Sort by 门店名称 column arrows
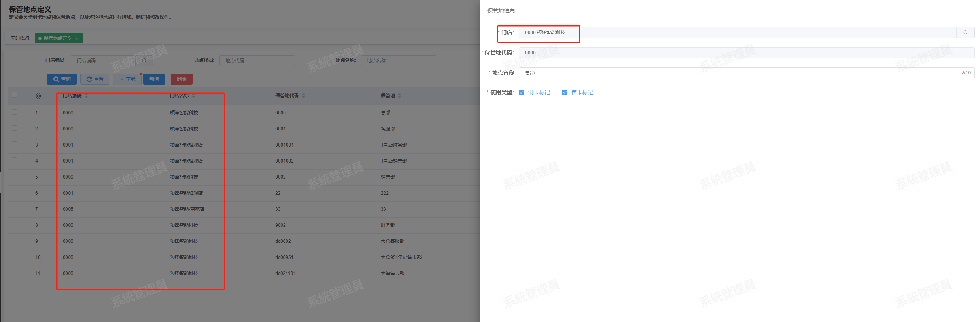This screenshot has height=322, width=980. tap(193, 96)
